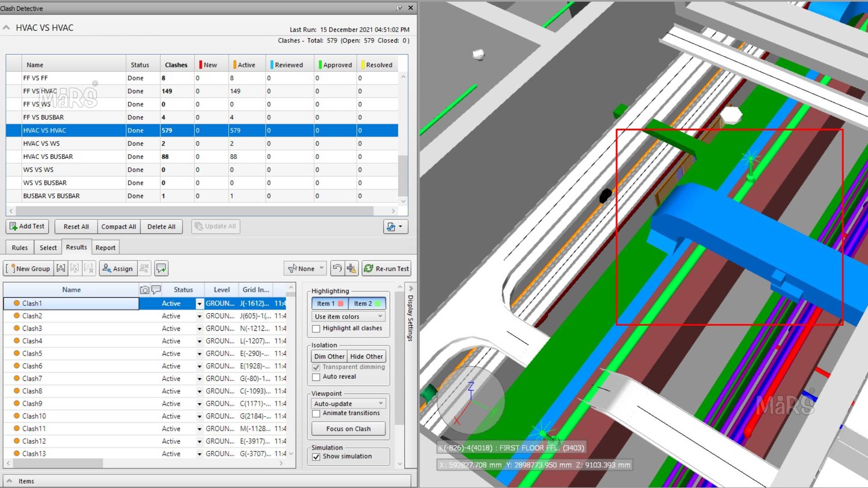
Task: Disable Show simulation checkbox
Action: pyautogui.click(x=316, y=457)
